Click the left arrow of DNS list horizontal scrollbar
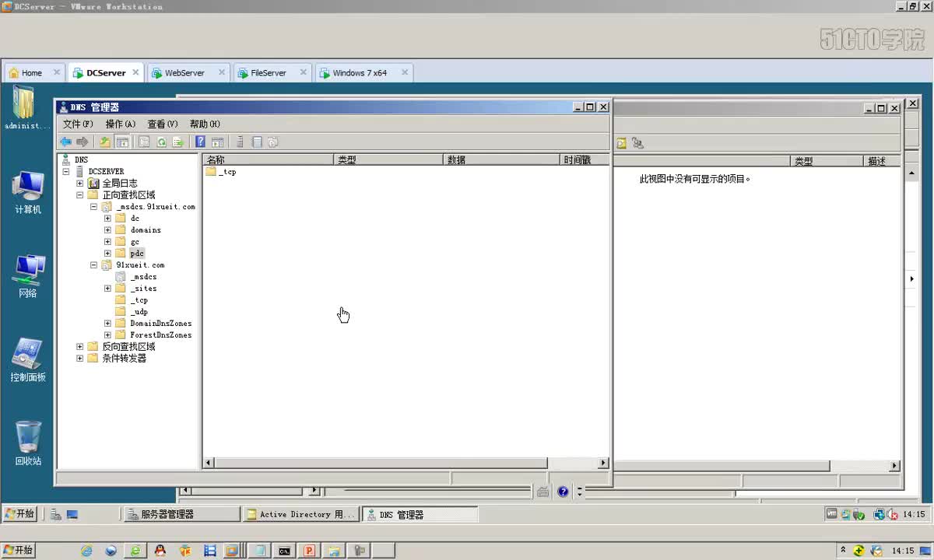 [x=209, y=463]
